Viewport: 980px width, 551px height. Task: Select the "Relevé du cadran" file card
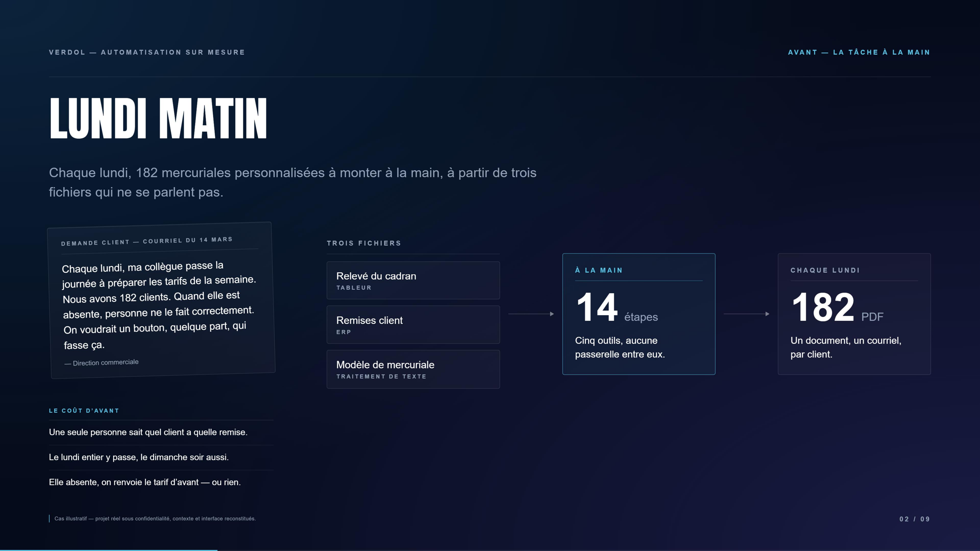point(413,280)
